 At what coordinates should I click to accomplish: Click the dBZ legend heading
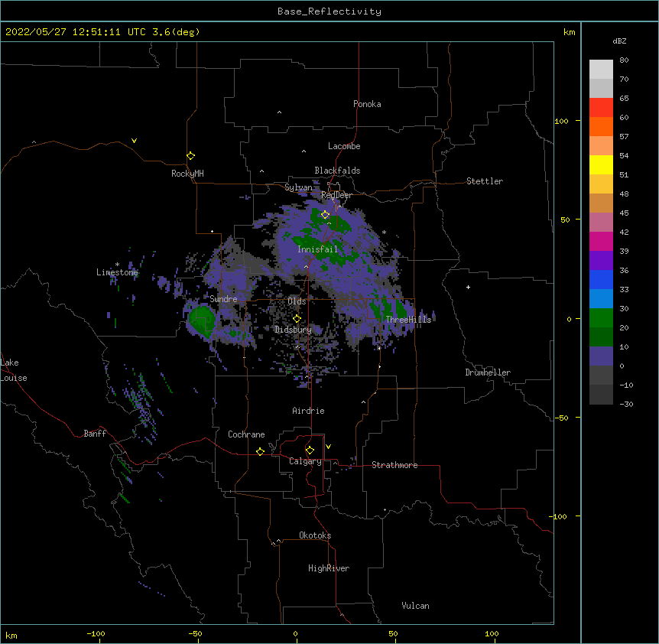pyautogui.click(x=619, y=41)
